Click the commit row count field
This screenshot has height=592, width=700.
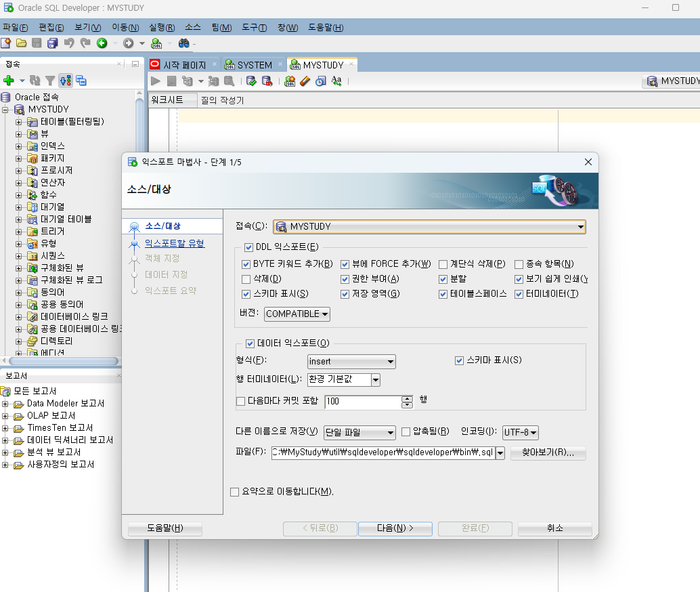[363, 401]
